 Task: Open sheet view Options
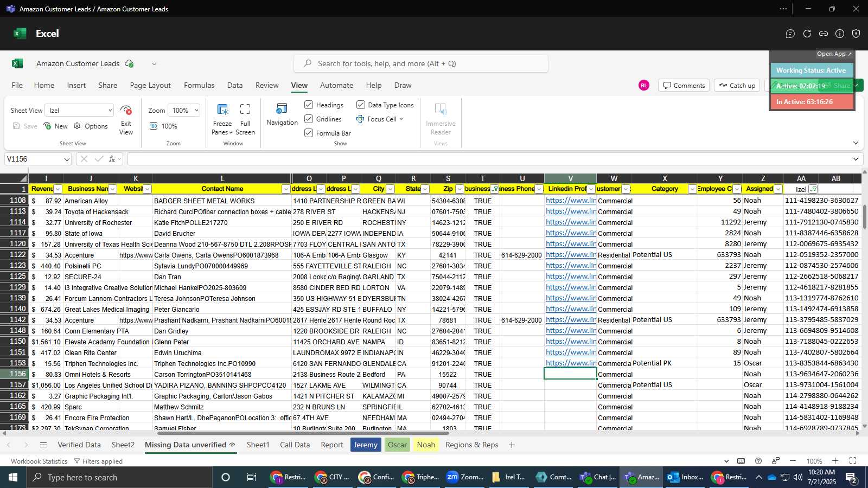91,126
